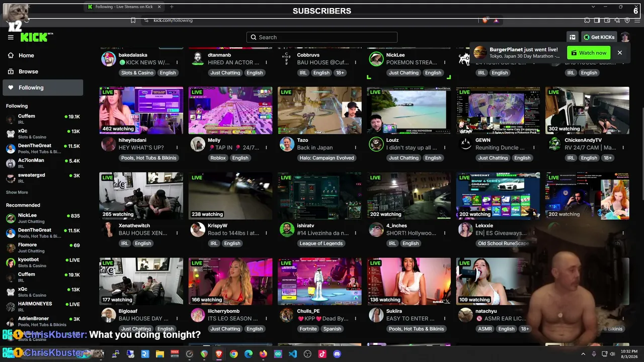This screenshot has width=644, height=362.
Task: Open options menu for Louiz's stream
Action: [x=445, y=148]
